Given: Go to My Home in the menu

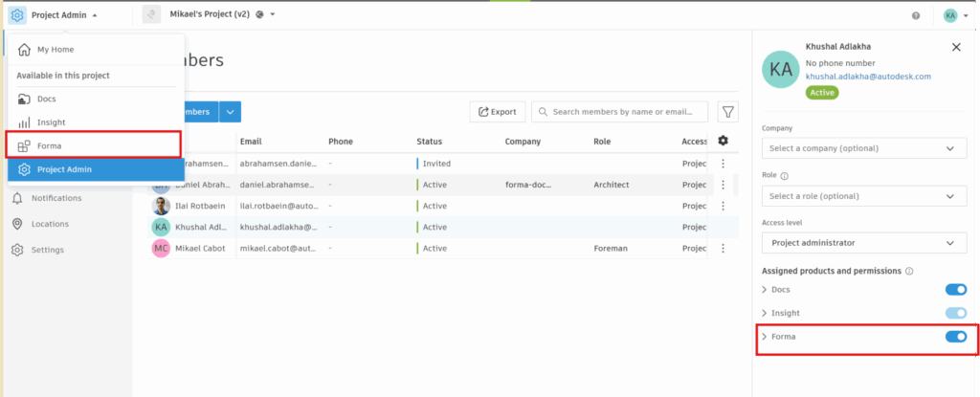Looking at the screenshot, I should (x=97, y=50).
